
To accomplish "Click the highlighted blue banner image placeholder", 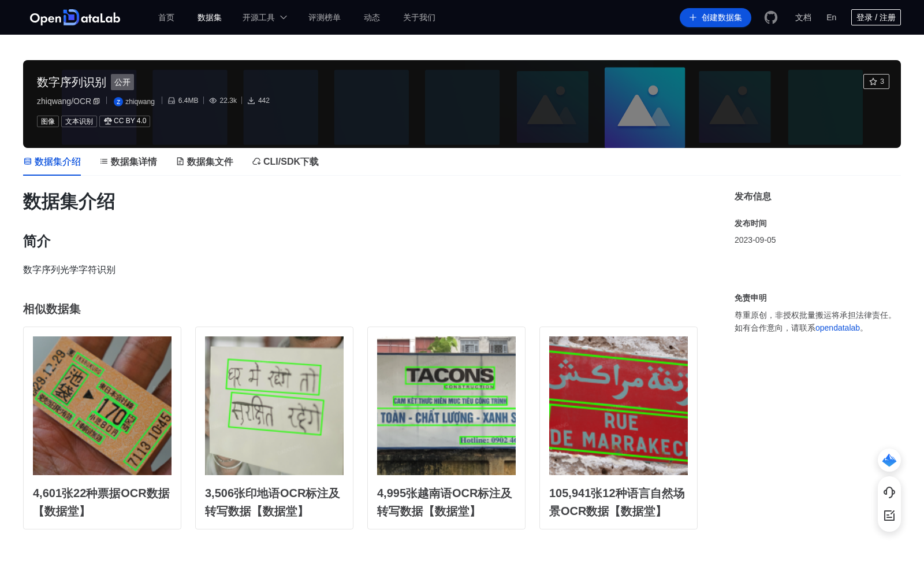I will coord(644,108).
